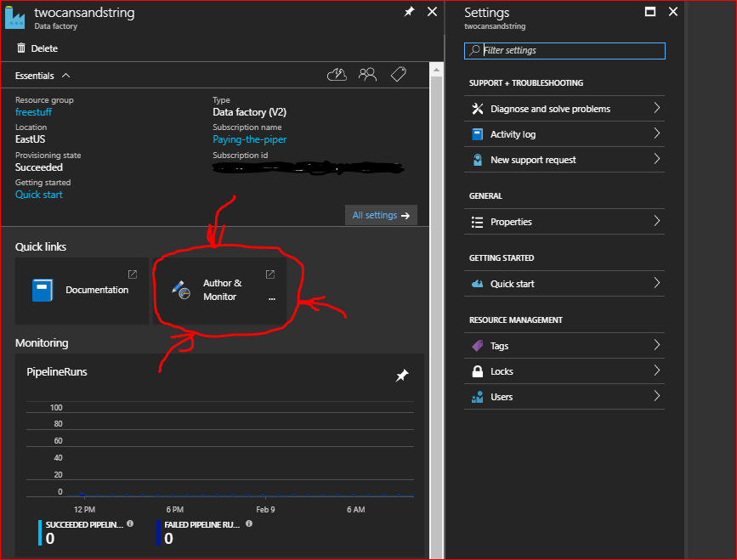Open the freestuff resource group

tap(33, 112)
